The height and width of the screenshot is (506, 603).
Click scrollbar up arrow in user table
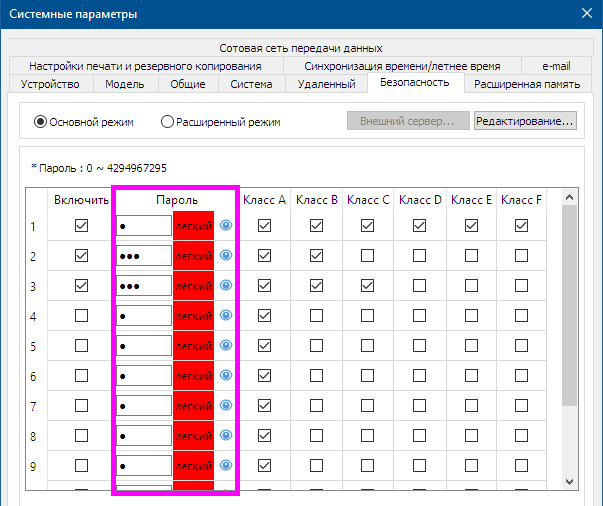click(570, 198)
